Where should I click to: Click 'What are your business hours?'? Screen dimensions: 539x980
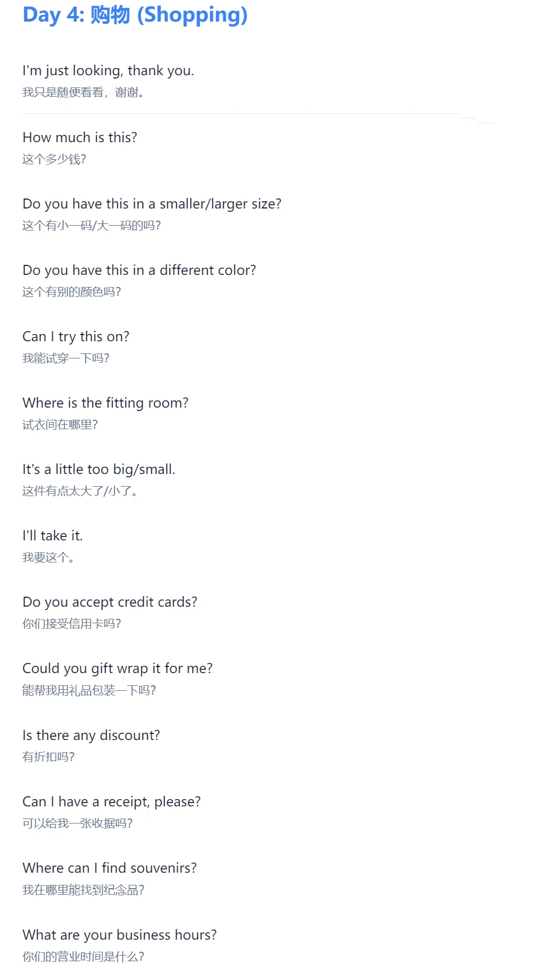click(119, 935)
